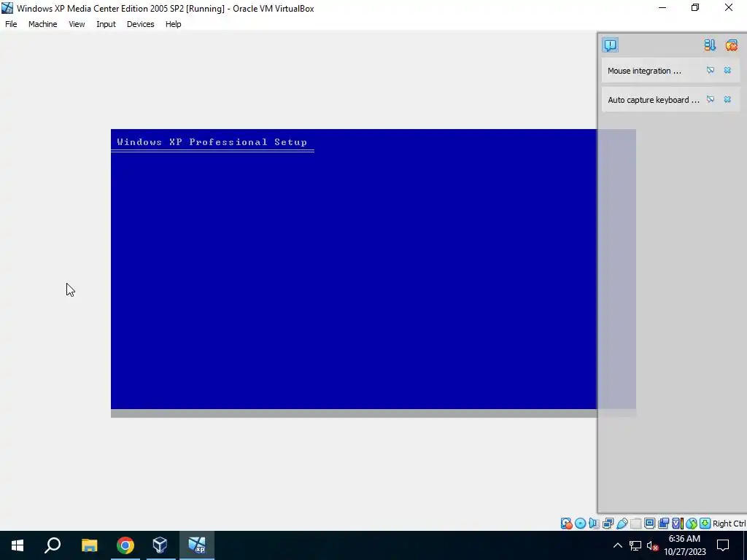
Task: Open the File menu
Action: coord(11,24)
